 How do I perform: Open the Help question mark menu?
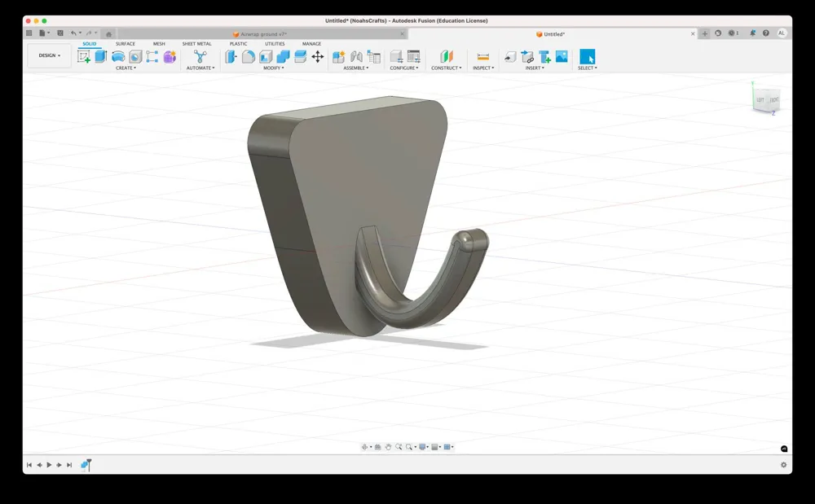[x=765, y=33]
